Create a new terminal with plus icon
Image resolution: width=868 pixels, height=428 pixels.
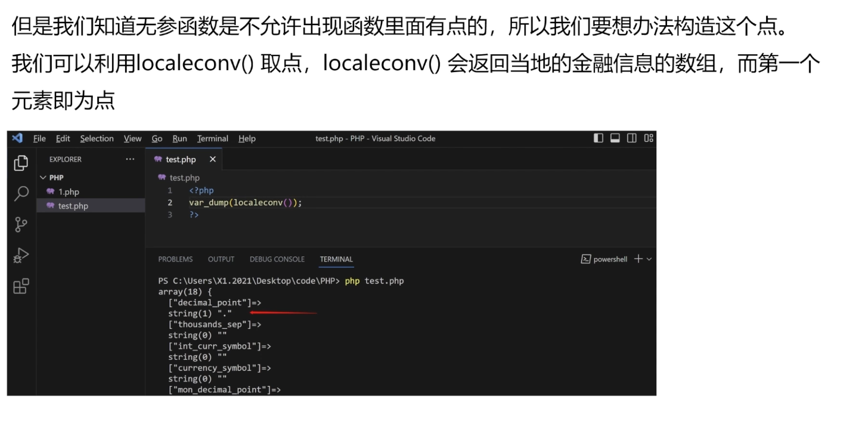(638, 259)
